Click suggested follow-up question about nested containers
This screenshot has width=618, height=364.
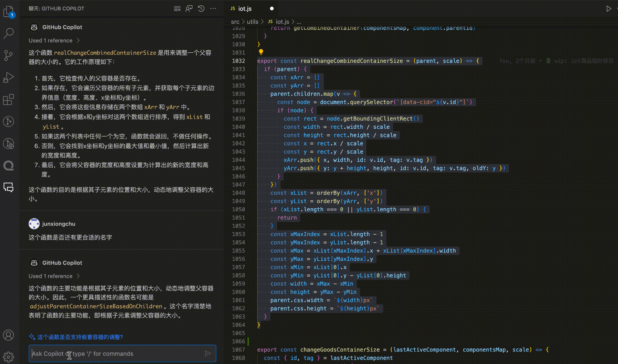click(80, 337)
